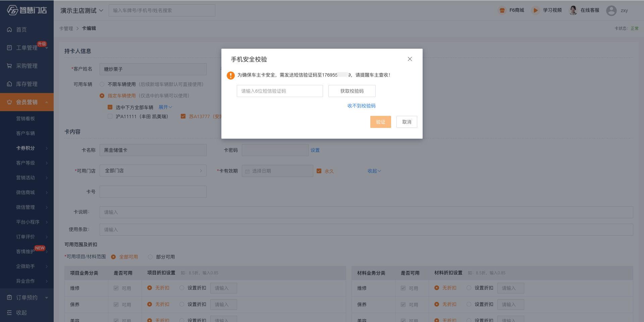Uncheck the 永久 validity checkbox

319,171
